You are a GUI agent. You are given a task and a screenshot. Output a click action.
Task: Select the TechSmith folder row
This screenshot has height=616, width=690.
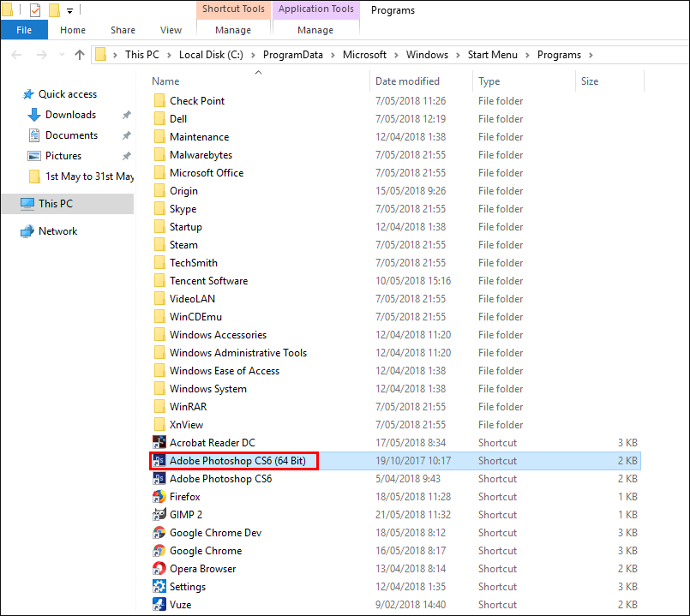[395, 263]
